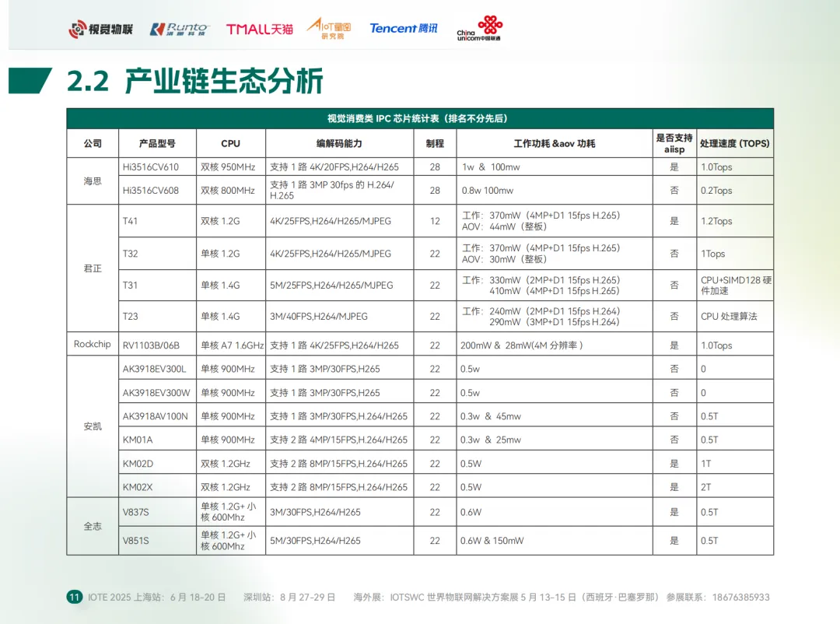Image resolution: width=840 pixels, height=624 pixels.
Task: Select the 海思 company cell
Action: click(93, 181)
